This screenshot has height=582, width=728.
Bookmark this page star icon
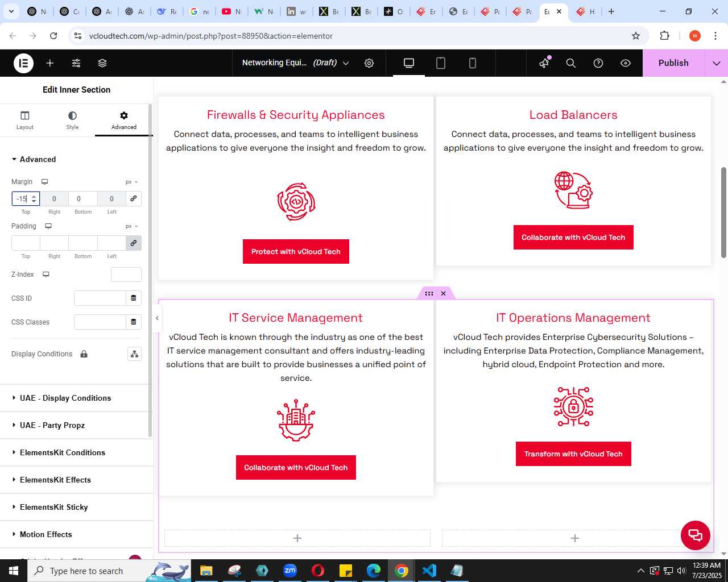coord(636,36)
